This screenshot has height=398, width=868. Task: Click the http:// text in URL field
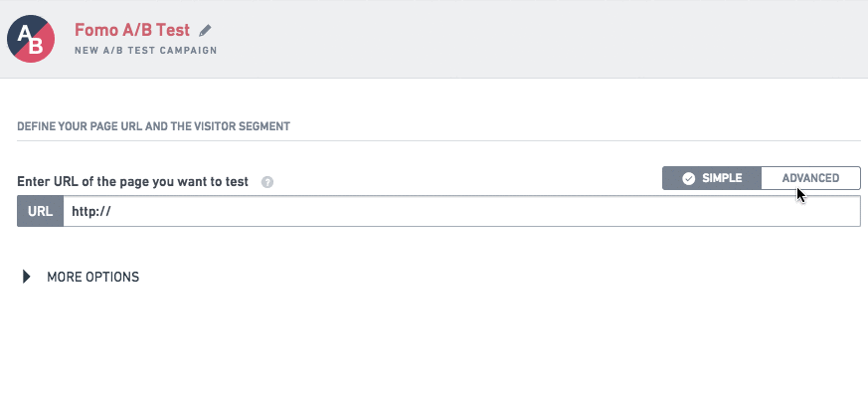(x=91, y=211)
